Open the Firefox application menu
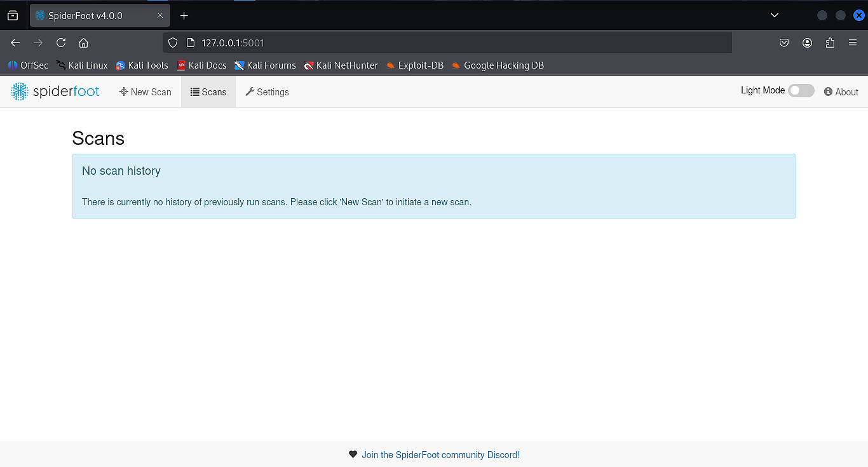The image size is (868, 467). [853, 43]
